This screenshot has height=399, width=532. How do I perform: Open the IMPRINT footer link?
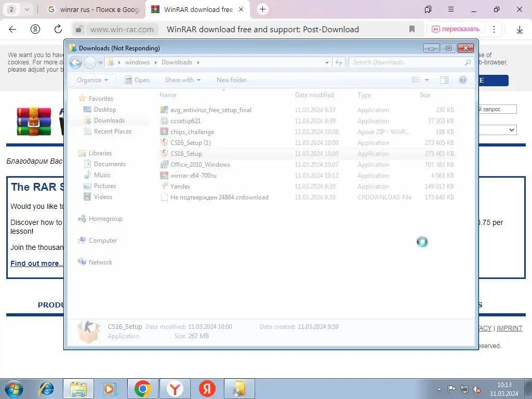point(509,328)
